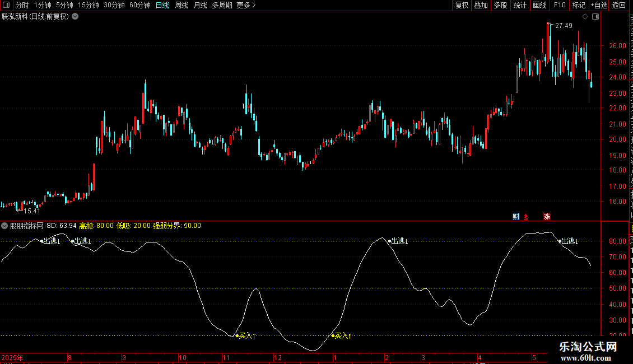Click the 80.00 indicator axis label
Image resolution: width=633 pixels, height=364 pixels.
pos(617,241)
